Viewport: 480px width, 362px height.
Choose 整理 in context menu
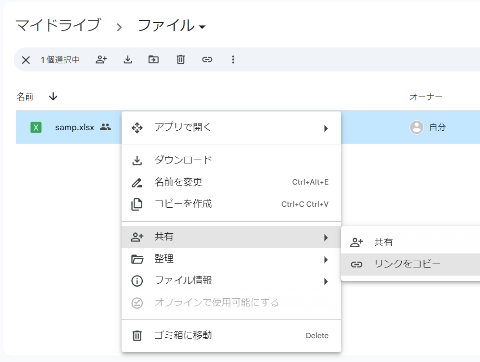pos(231,259)
